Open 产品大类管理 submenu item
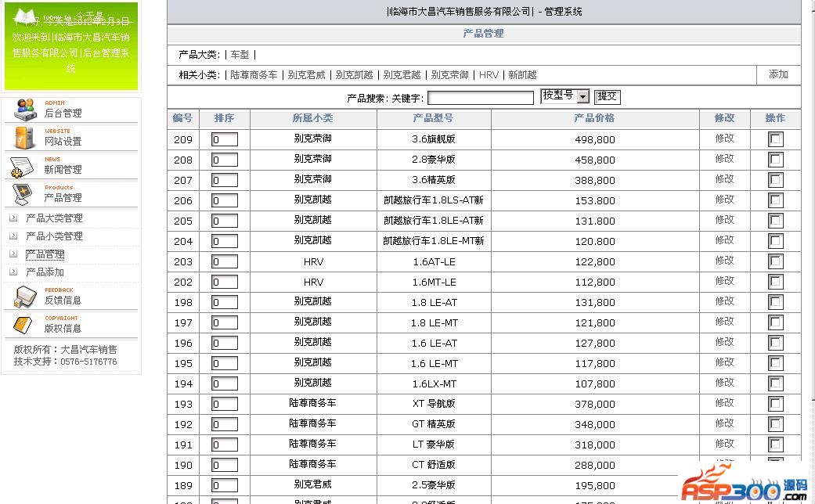815x504 pixels. 55,218
